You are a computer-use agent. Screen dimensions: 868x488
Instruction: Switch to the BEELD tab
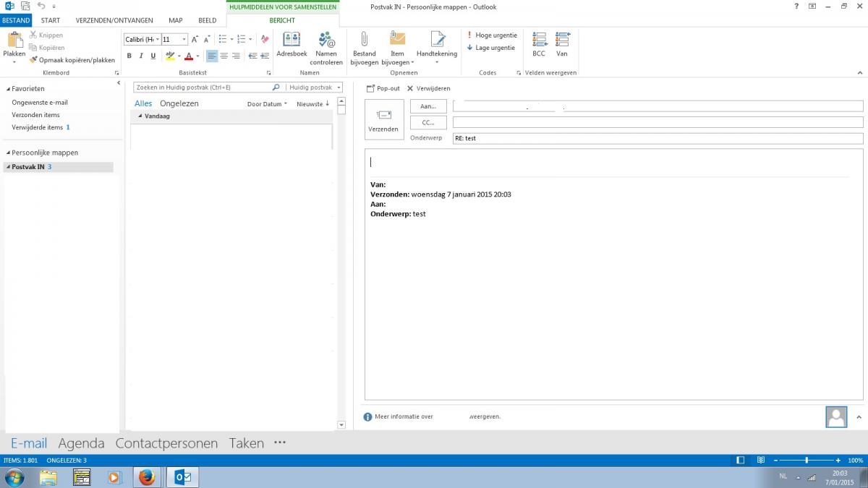click(207, 20)
